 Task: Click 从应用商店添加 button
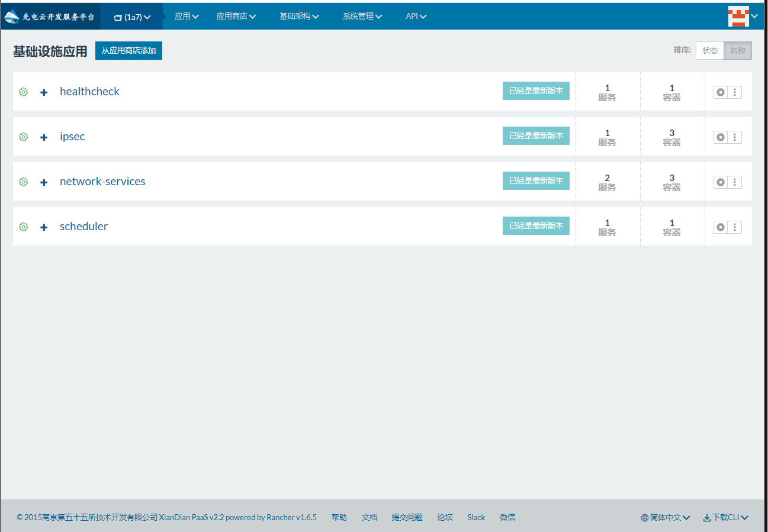coord(128,50)
